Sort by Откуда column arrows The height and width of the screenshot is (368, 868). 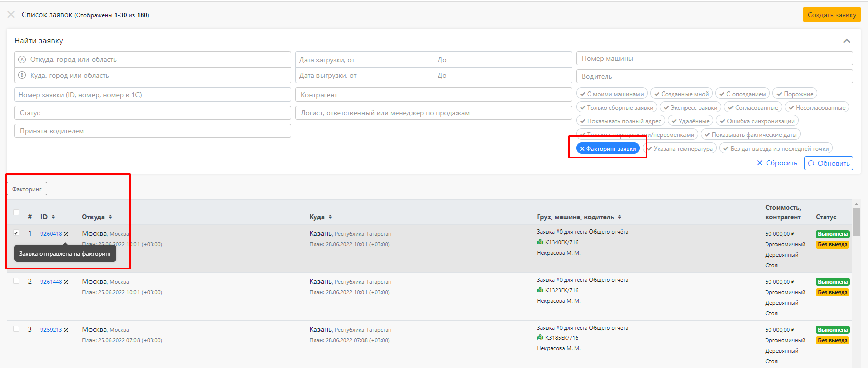pos(110,217)
